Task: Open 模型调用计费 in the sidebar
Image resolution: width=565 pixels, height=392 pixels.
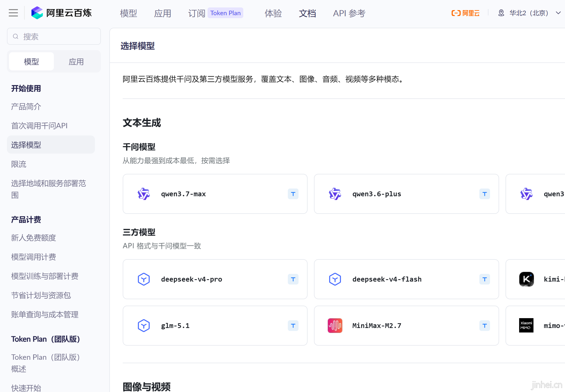Action: point(34,257)
